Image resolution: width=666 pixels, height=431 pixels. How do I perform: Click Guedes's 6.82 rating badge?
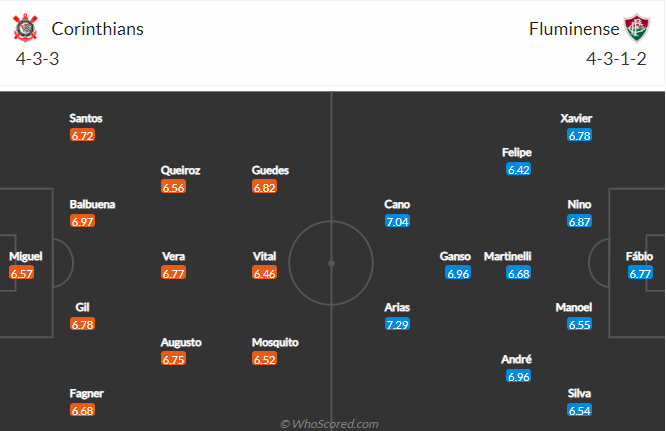tap(264, 187)
